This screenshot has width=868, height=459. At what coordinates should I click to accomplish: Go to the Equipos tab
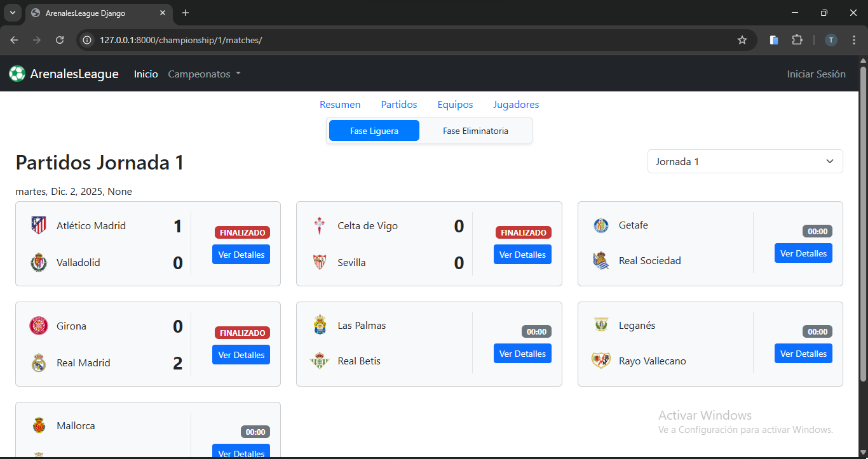(x=455, y=105)
